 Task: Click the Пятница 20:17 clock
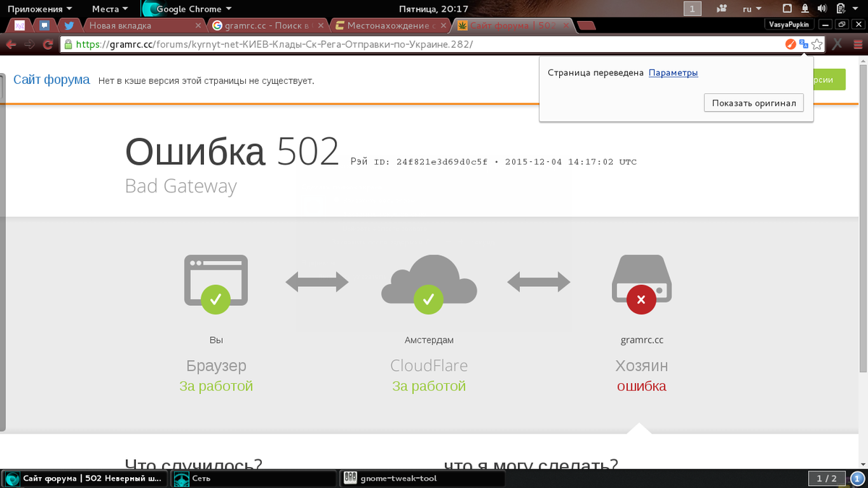434,9
